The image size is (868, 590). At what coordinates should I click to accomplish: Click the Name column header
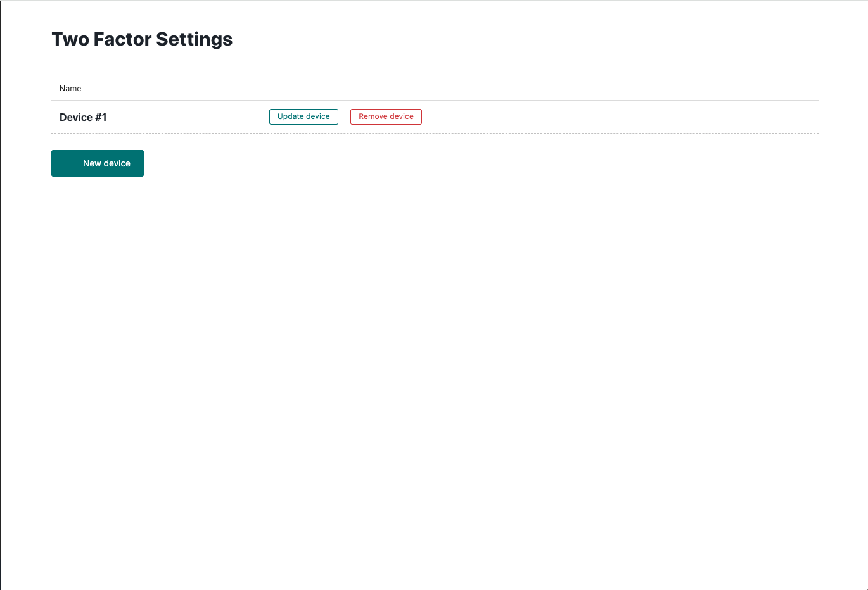click(x=70, y=89)
